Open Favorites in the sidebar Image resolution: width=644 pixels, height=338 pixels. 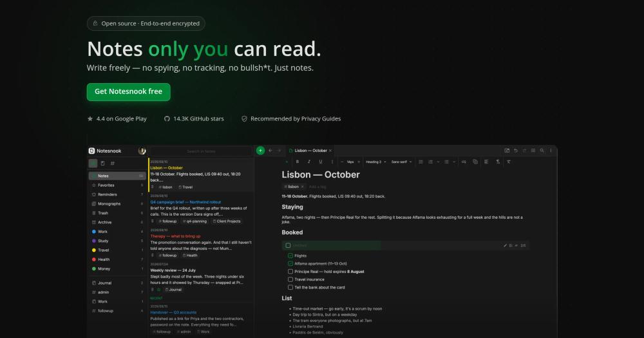pos(117,185)
